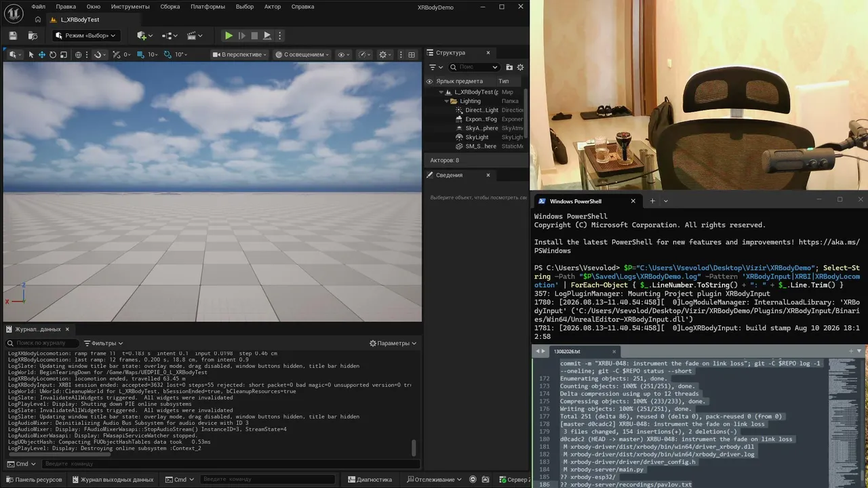The image size is (868, 488).
Task: Toggle the world coordinate system globe icon
Action: pos(79,54)
